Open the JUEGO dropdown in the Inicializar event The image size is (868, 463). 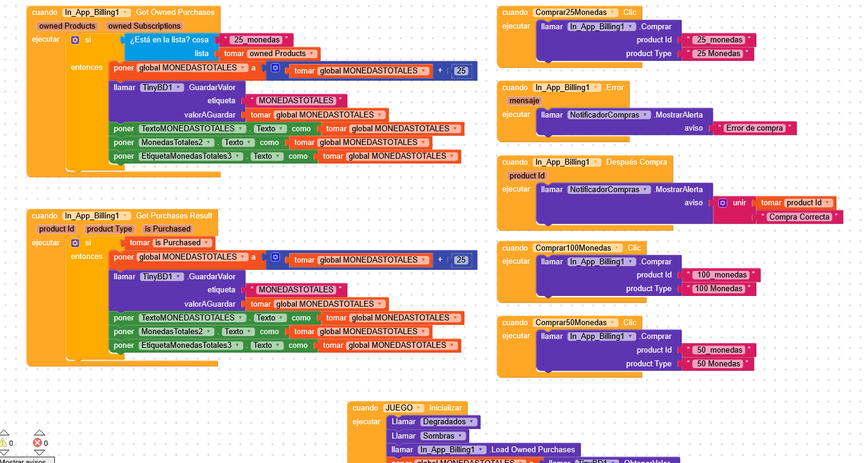pyautogui.click(x=404, y=408)
